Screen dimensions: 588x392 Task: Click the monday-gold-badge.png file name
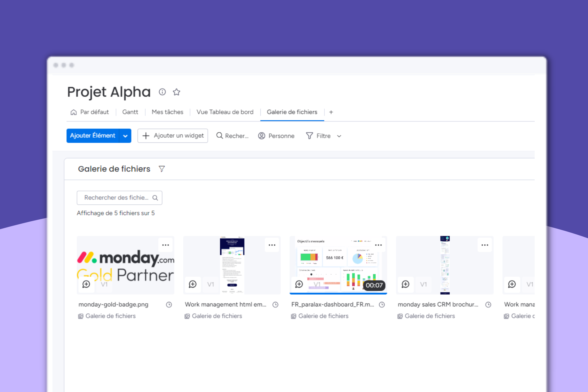[x=113, y=304]
